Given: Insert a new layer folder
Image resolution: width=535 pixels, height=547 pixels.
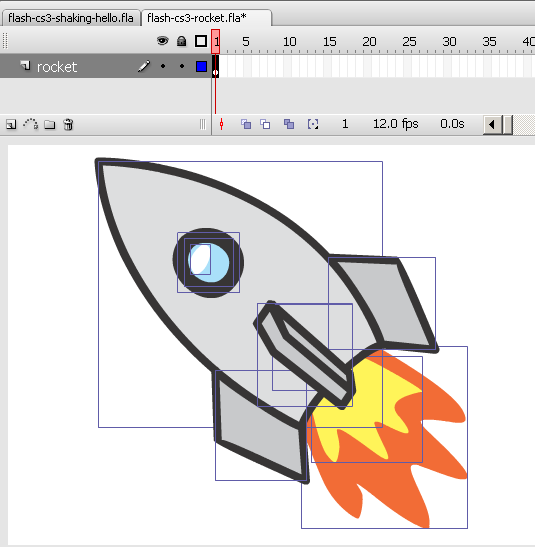Looking at the screenshot, I should click(x=50, y=125).
